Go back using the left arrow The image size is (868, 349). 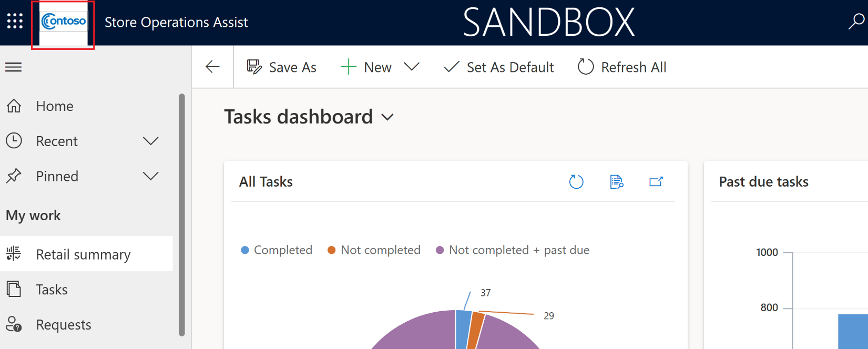coord(212,67)
